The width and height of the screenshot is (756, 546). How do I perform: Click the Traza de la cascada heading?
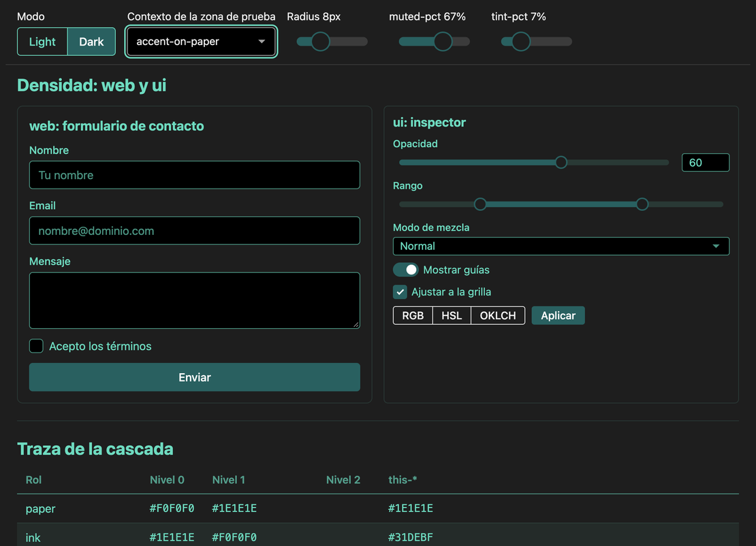pyautogui.click(x=95, y=449)
